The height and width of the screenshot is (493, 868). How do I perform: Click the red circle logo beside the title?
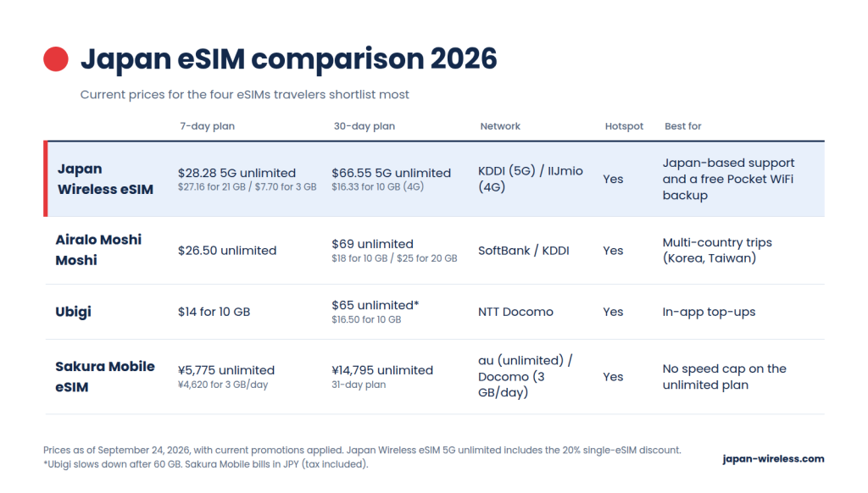coord(56,59)
